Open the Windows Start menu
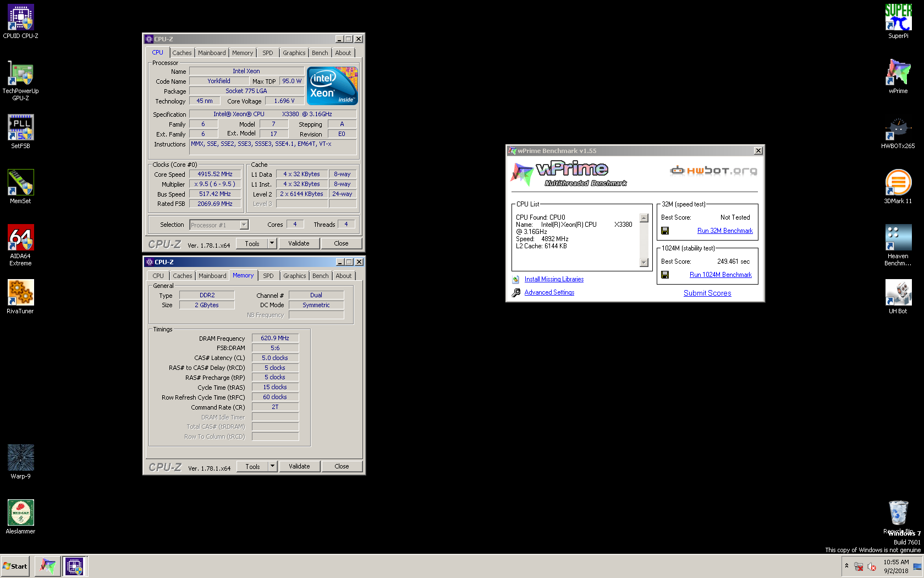 [x=15, y=566]
